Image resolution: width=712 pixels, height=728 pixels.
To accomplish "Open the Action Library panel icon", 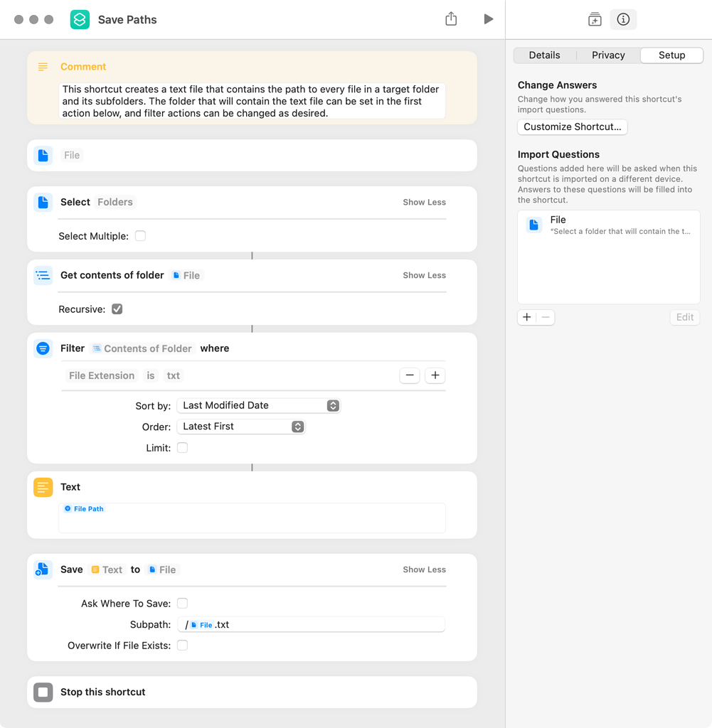I will [x=595, y=19].
